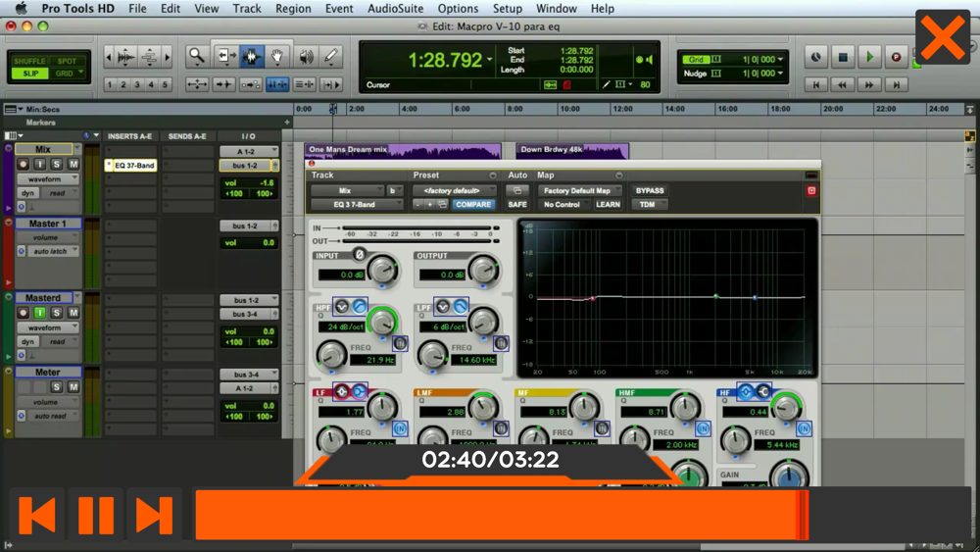
Task: Select the Pencil tool
Action: pos(331,57)
